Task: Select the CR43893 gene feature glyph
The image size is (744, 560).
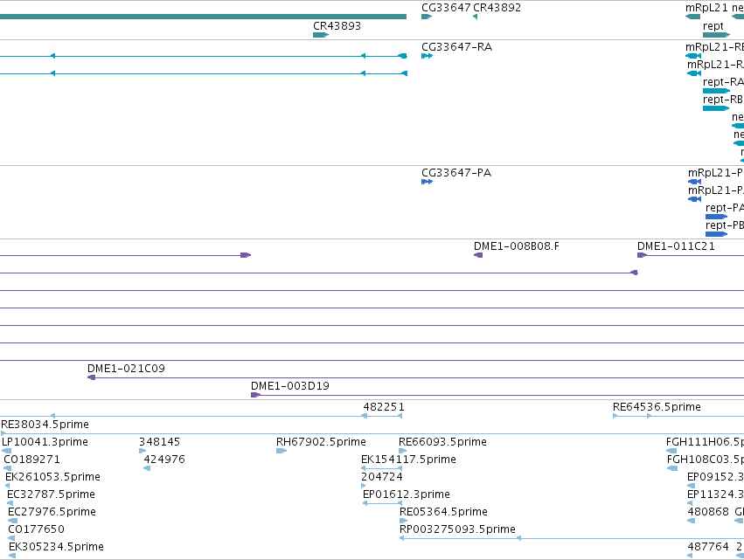Action: (x=321, y=35)
